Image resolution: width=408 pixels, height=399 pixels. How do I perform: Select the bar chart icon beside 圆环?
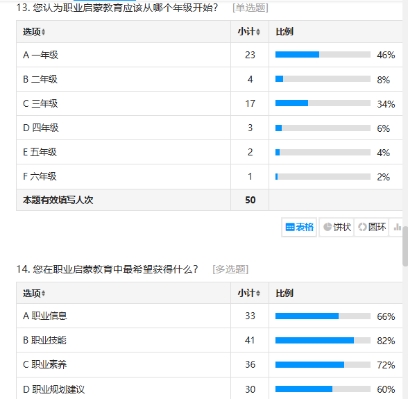[397, 227]
